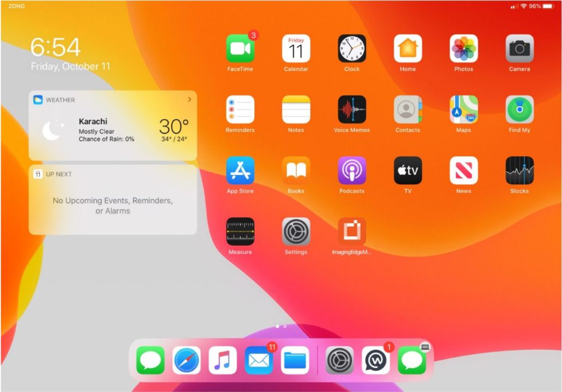The height and width of the screenshot is (392, 562).
Task: Tap the Up Next widget header
Action: [x=58, y=174]
